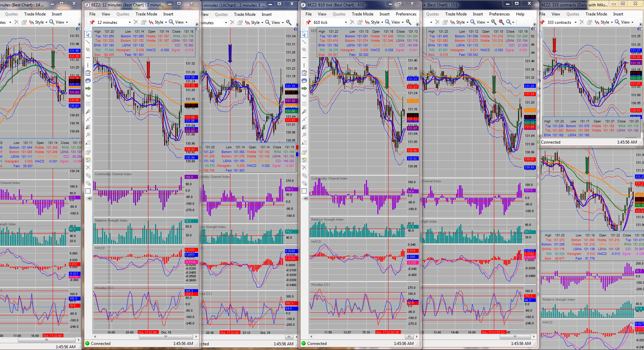Click delete X icon in 333 contracts toolbar
Screen dimensions: 644x350
[582, 22]
